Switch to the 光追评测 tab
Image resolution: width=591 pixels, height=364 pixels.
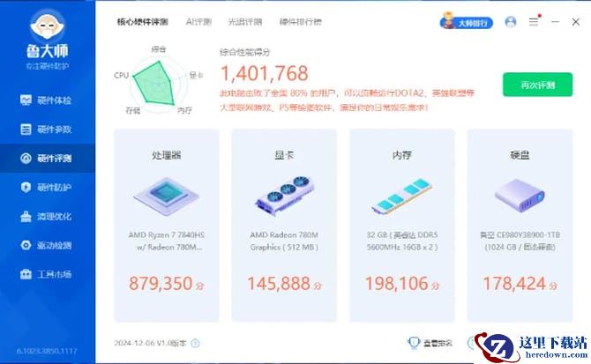click(245, 22)
